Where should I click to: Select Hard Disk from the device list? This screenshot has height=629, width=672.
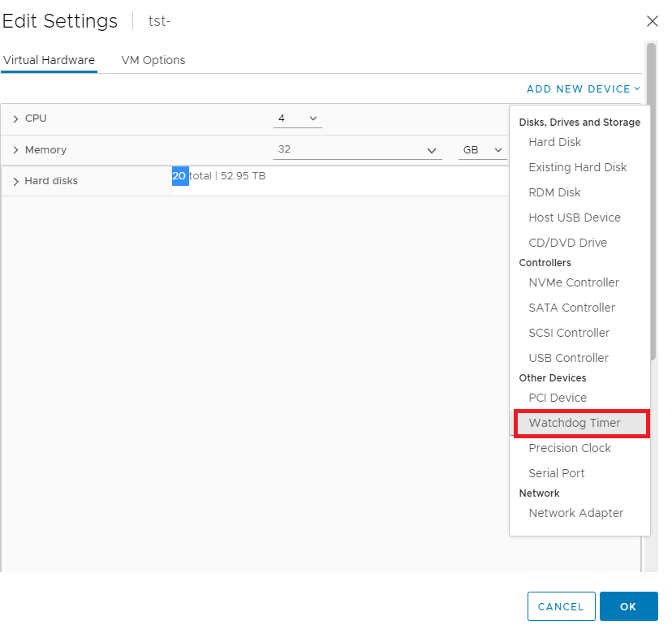(x=555, y=142)
